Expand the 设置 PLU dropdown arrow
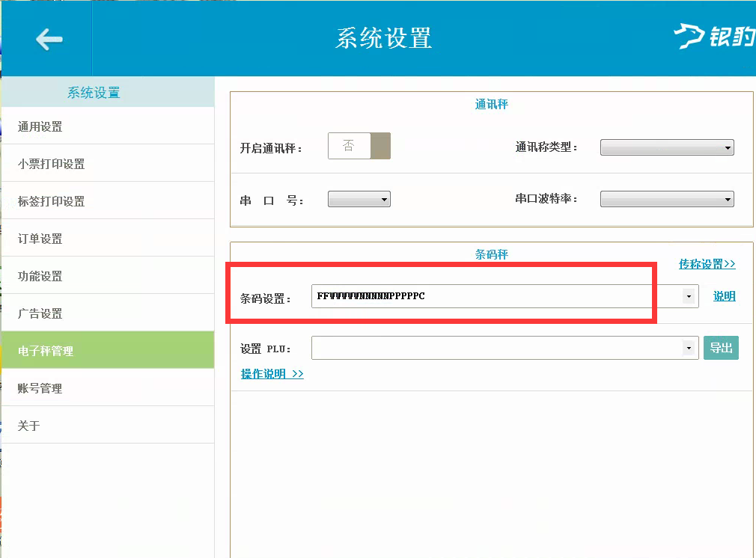 (x=689, y=348)
